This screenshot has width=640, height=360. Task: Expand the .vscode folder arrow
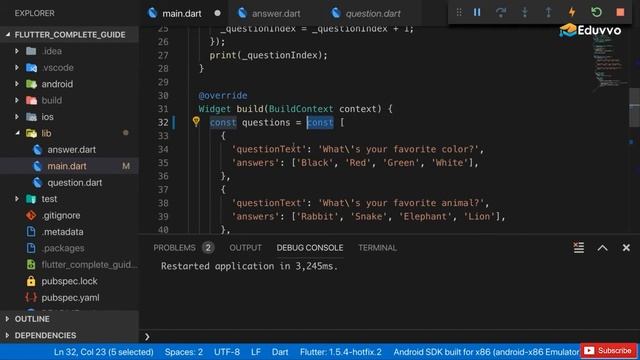tap(17, 67)
